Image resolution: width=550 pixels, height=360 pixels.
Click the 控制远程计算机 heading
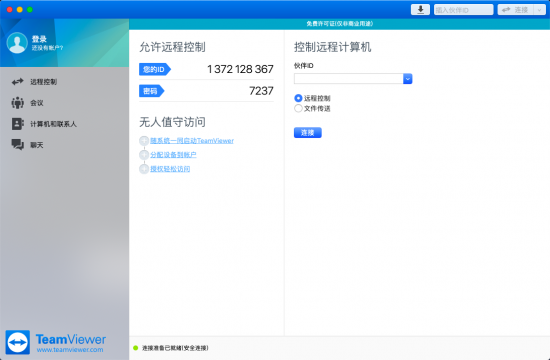[333, 47]
